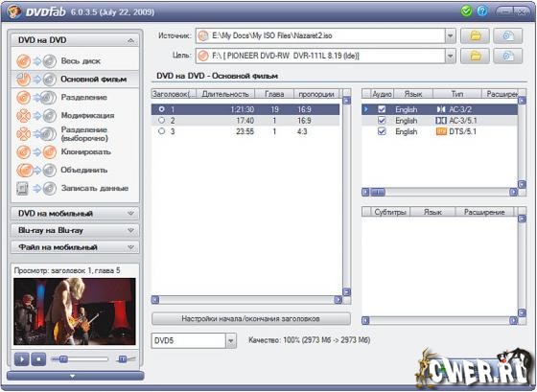Select title 3 radio button
Screen dimensions: 537x392
tap(162, 131)
